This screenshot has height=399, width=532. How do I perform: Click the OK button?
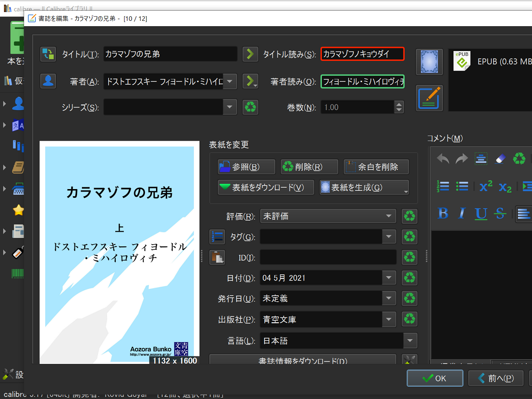(434, 378)
